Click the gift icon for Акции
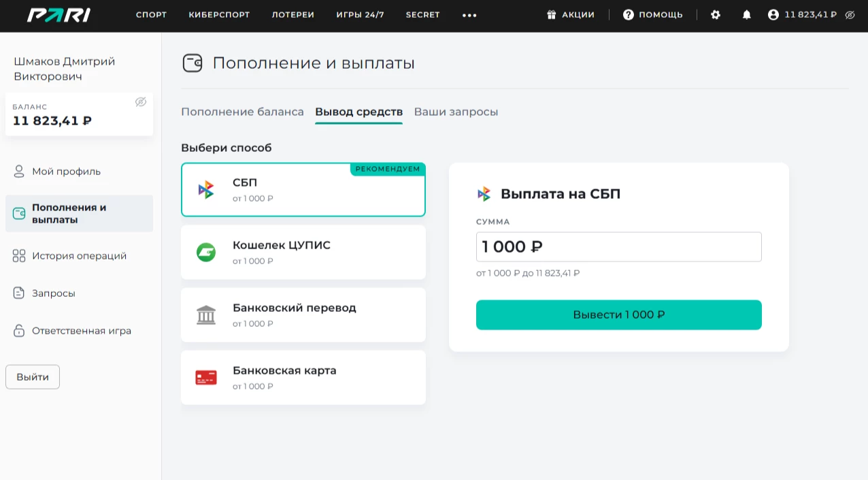 point(552,15)
